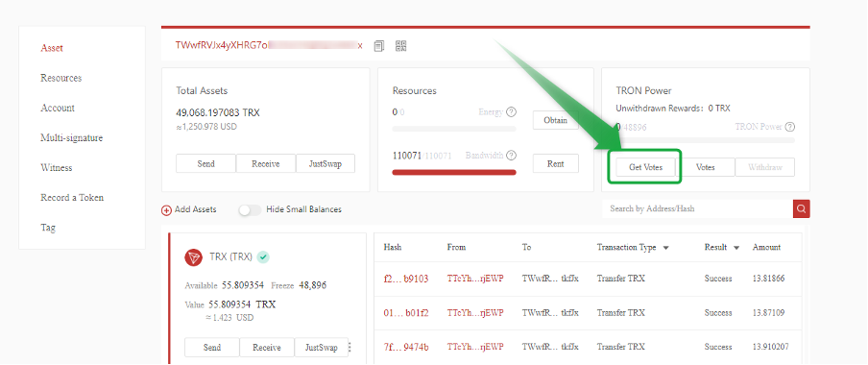Screen dimensions: 868x365
Task: Click Add Assets label
Action: coord(196,210)
